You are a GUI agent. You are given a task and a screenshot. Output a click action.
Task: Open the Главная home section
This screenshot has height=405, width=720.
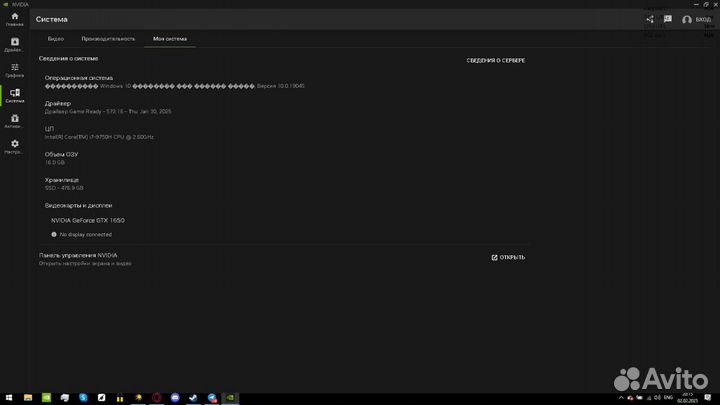click(14, 19)
